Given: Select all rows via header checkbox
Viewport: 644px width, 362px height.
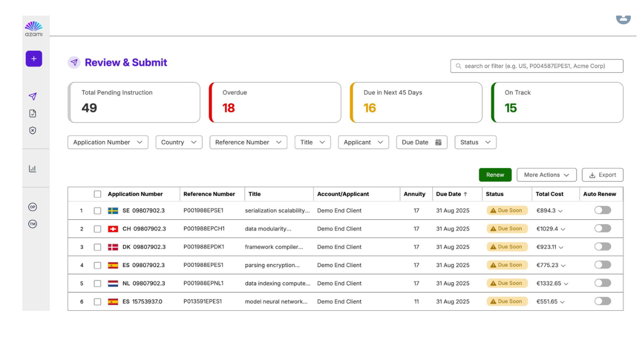Looking at the screenshot, I should pos(98,194).
